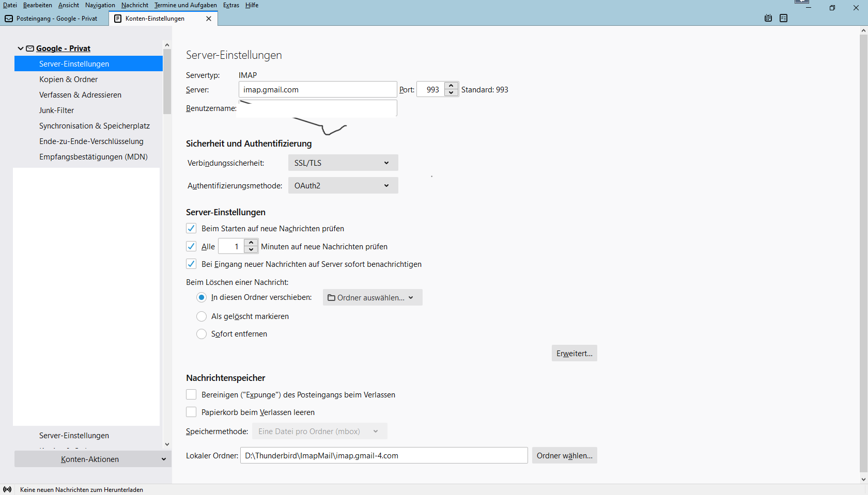
Task: Open the Nachricht menu
Action: [x=135, y=5]
